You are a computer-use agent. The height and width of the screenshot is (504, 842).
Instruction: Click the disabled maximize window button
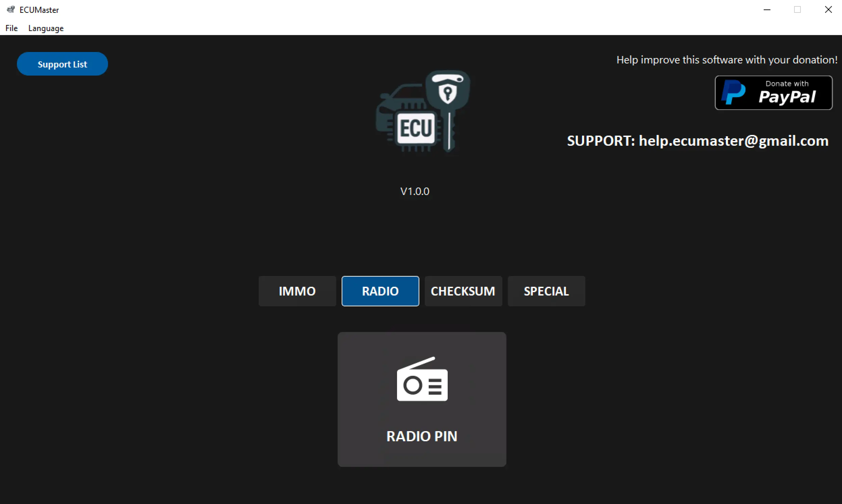pyautogui.click(x=797, y=9)
